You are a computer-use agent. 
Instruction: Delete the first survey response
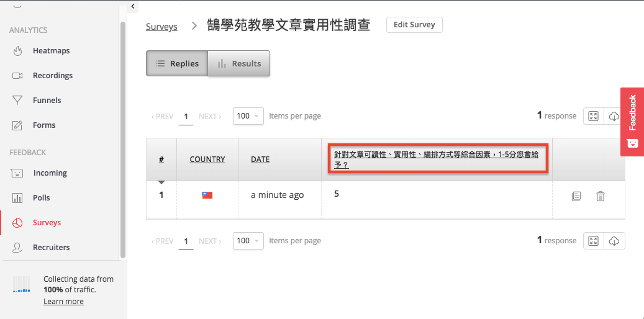pyautogui.click(x=600, y=196)
